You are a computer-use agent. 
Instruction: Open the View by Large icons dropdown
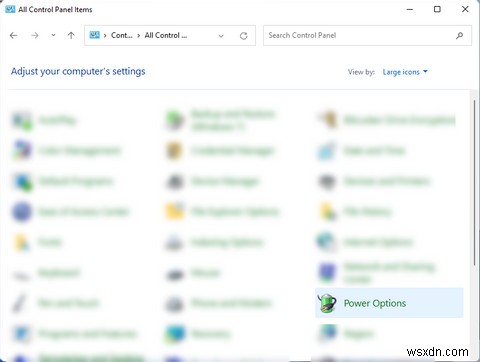point(405,72)
